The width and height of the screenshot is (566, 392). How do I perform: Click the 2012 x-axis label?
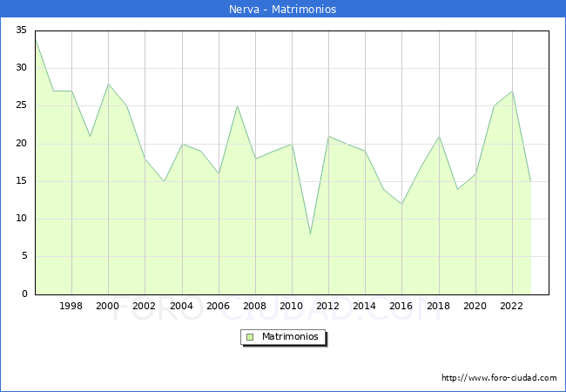[328, 306]
